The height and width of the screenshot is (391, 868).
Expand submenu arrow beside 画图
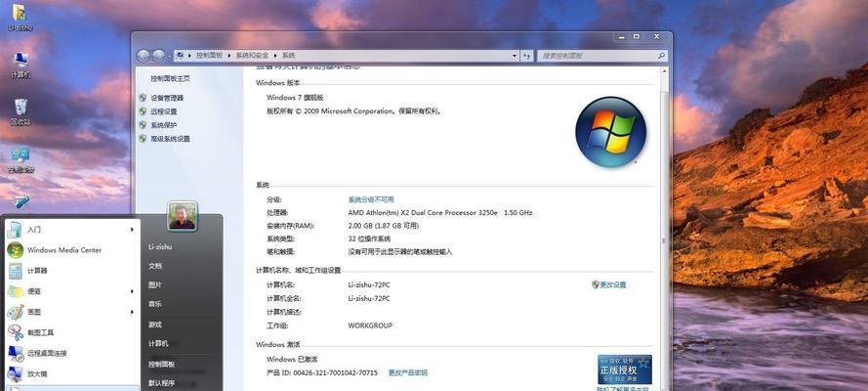(132, 312)
